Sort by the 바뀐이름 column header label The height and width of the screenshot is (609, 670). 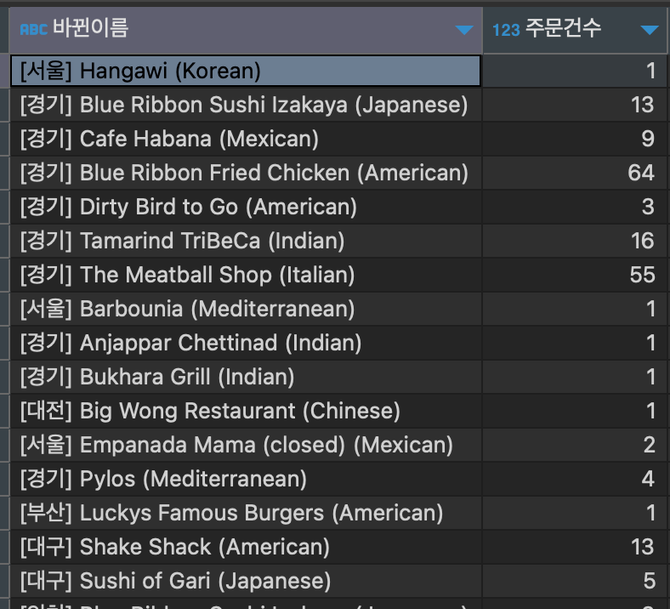(x=90, y=28)
